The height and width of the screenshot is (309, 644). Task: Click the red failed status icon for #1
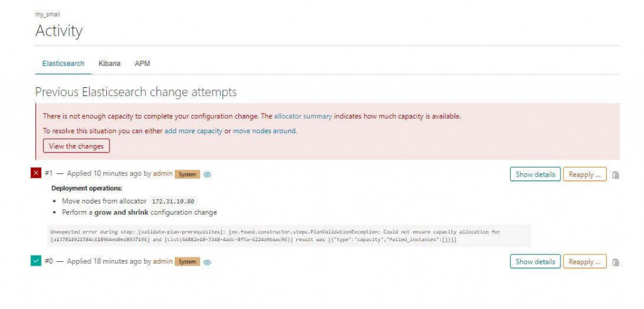36,173
